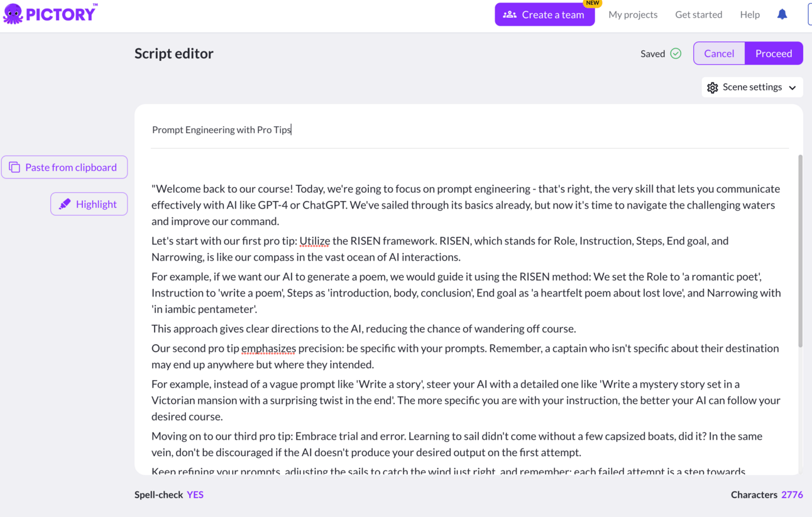The height and width of the screenshot is (517, 812).
Task: Open notifications bell
Action: pos(782,14)
